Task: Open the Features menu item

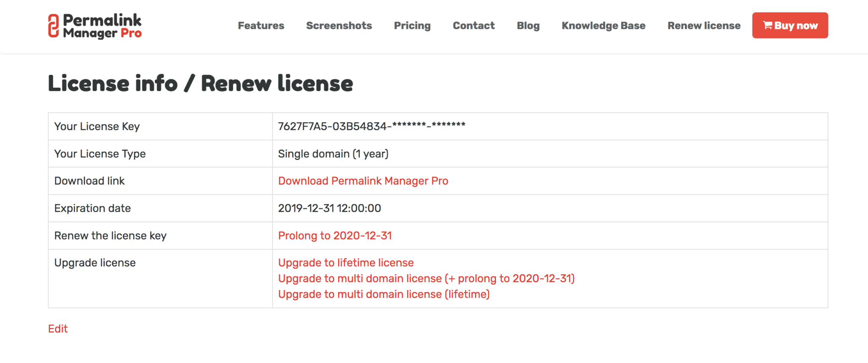Action: point(261,25)
